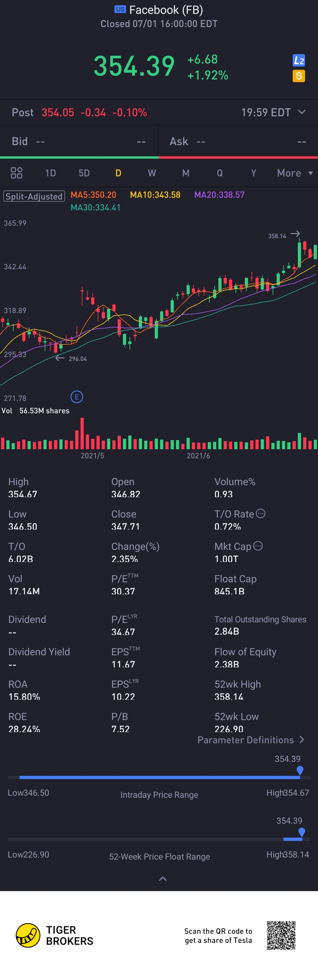Expand the post-market time chevron

click(302, 112)
